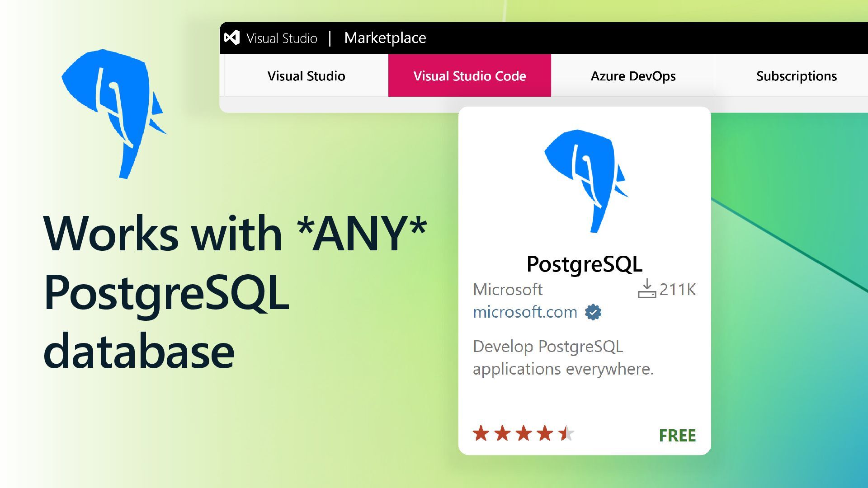Click the Microsoft publisher name
Screen dimensions: 868x488
[507, 290]
